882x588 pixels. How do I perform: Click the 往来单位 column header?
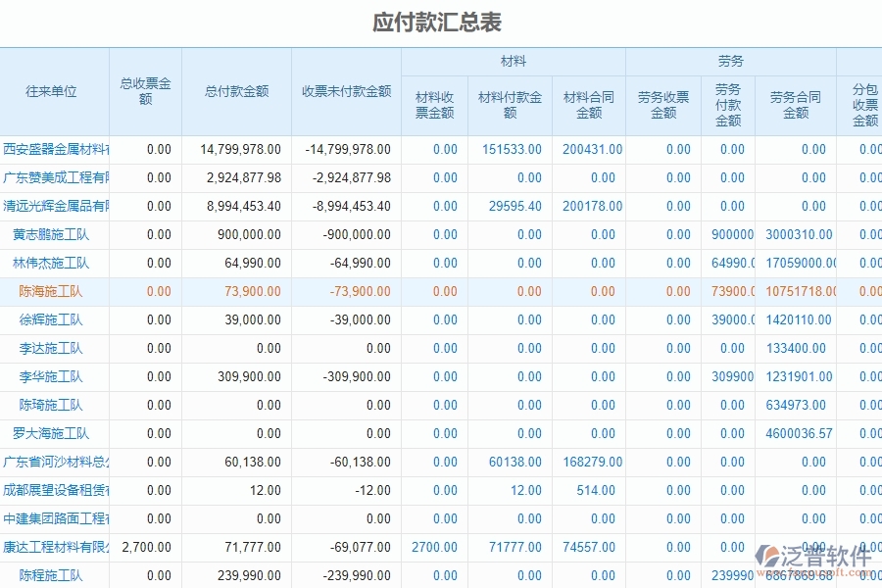pyautogui.click(x=54, y=92)
